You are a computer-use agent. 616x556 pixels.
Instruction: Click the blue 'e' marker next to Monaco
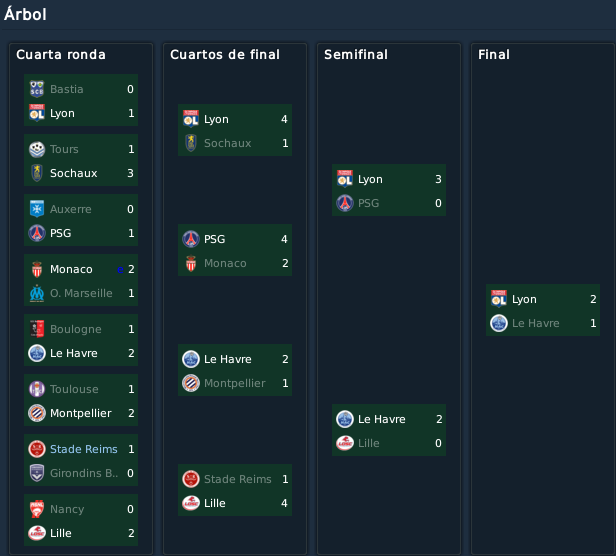[x=120, y=270]
